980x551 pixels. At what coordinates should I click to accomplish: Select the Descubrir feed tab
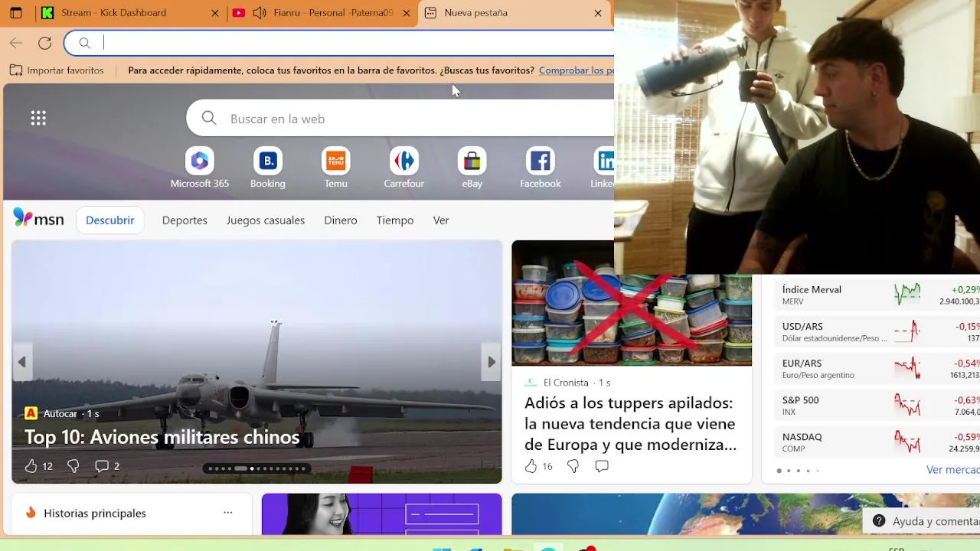pos(110,220)
